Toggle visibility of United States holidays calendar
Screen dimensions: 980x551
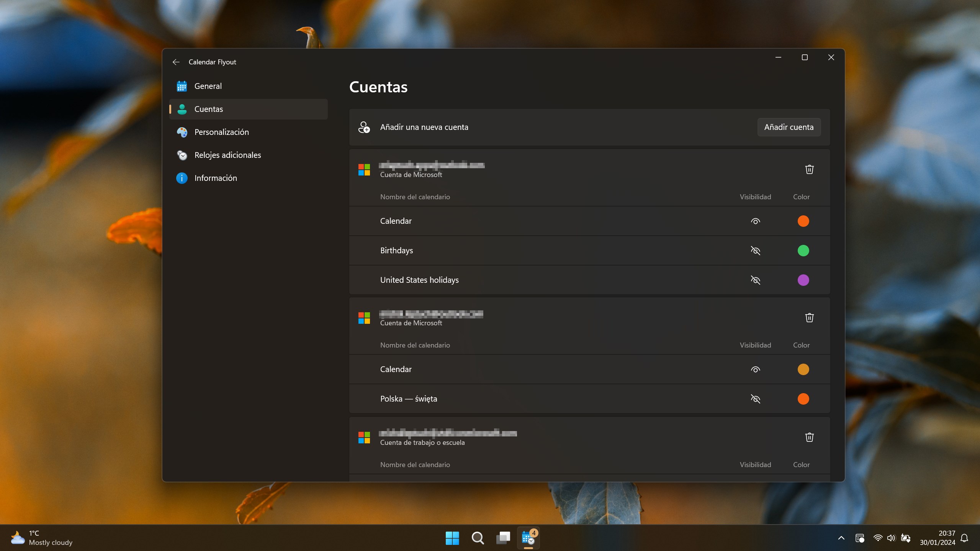(755, 280)
